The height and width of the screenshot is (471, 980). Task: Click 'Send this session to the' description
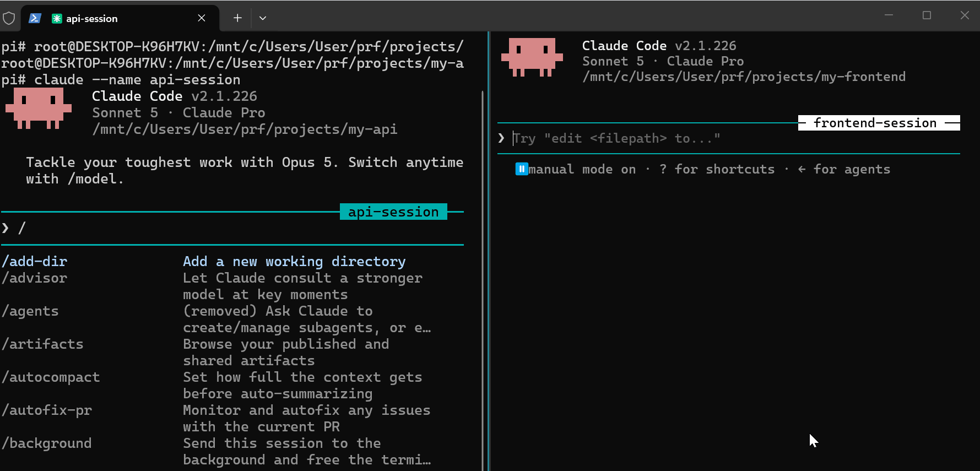click(x=282, y=443)
